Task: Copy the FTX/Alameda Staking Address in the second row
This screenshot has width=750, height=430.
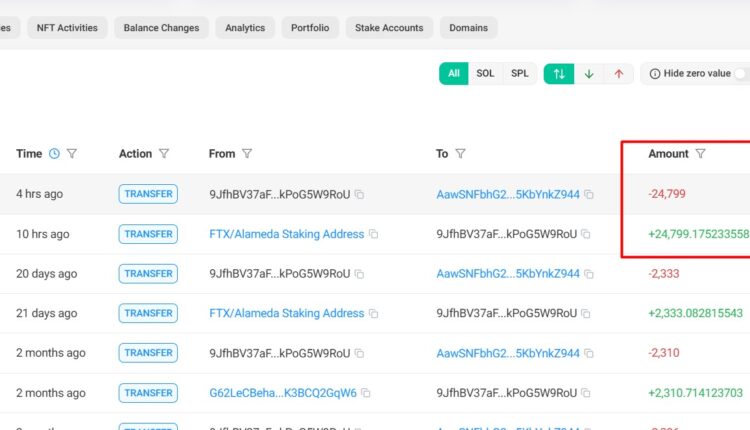Action: (x=374, y=234)
